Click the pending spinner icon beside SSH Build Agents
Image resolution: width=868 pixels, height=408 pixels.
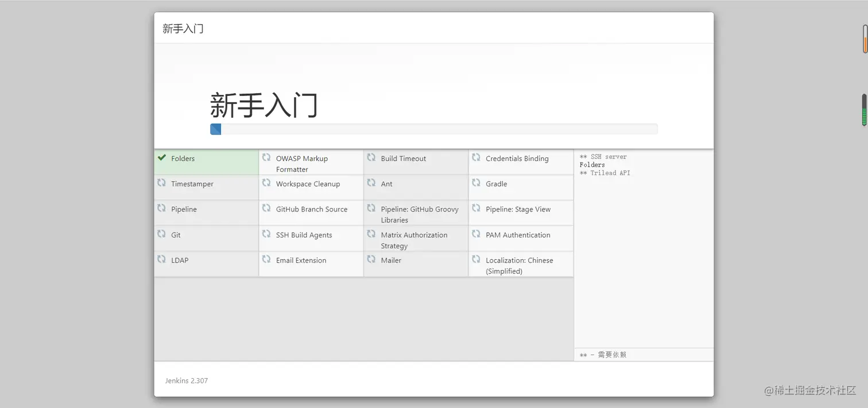266,234
